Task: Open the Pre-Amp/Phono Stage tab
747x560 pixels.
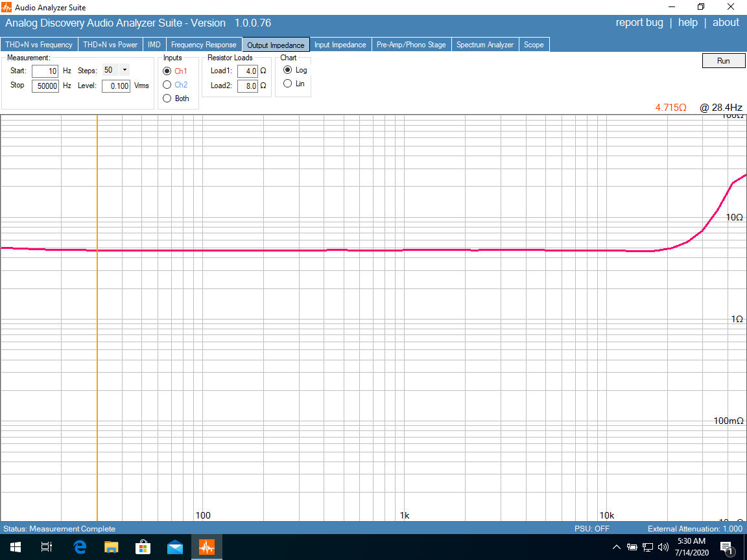Action: click(411, 45)
